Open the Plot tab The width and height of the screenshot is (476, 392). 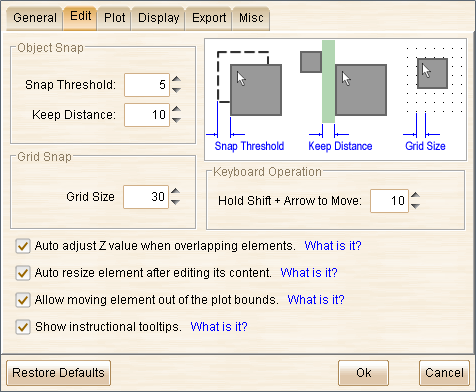(114, 18)
